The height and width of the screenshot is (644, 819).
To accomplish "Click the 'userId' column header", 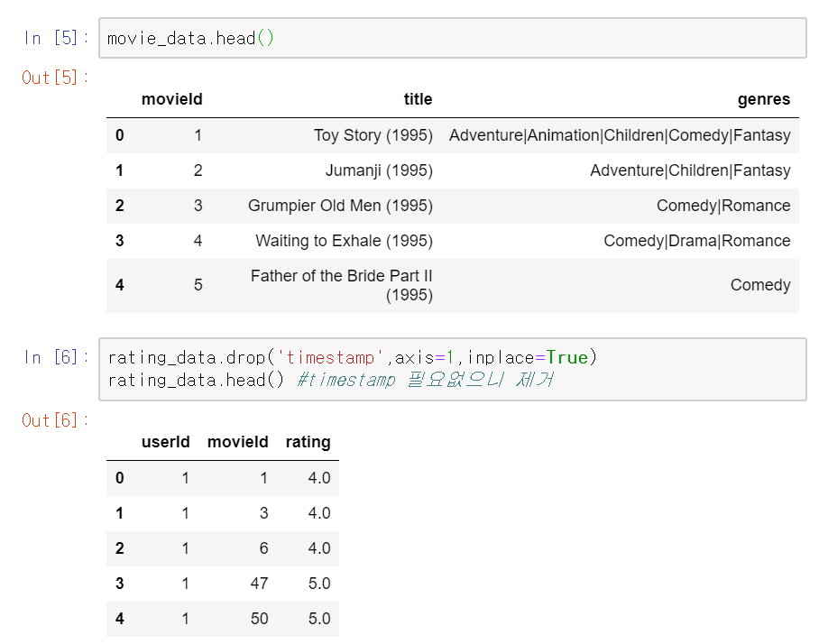I will (166, 442).
